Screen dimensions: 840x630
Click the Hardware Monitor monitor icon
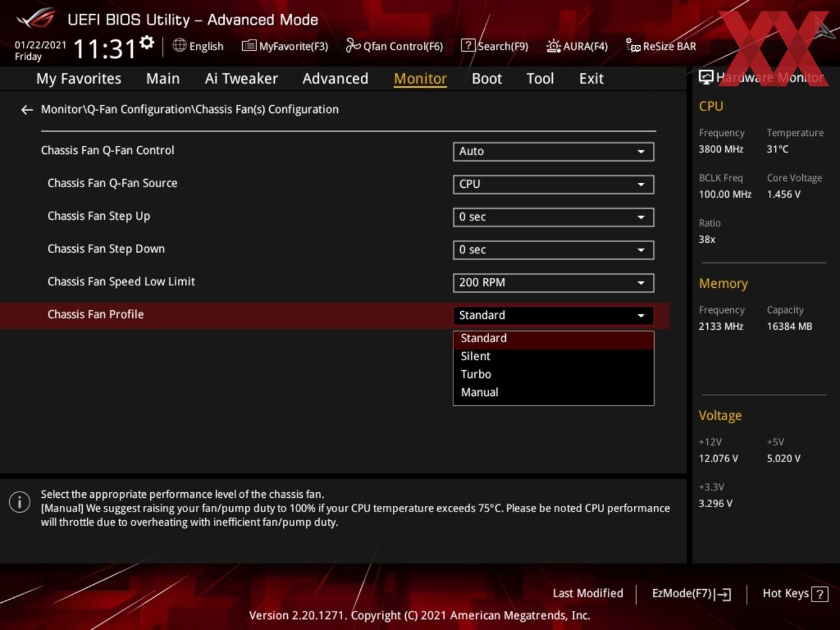[706, 77]
